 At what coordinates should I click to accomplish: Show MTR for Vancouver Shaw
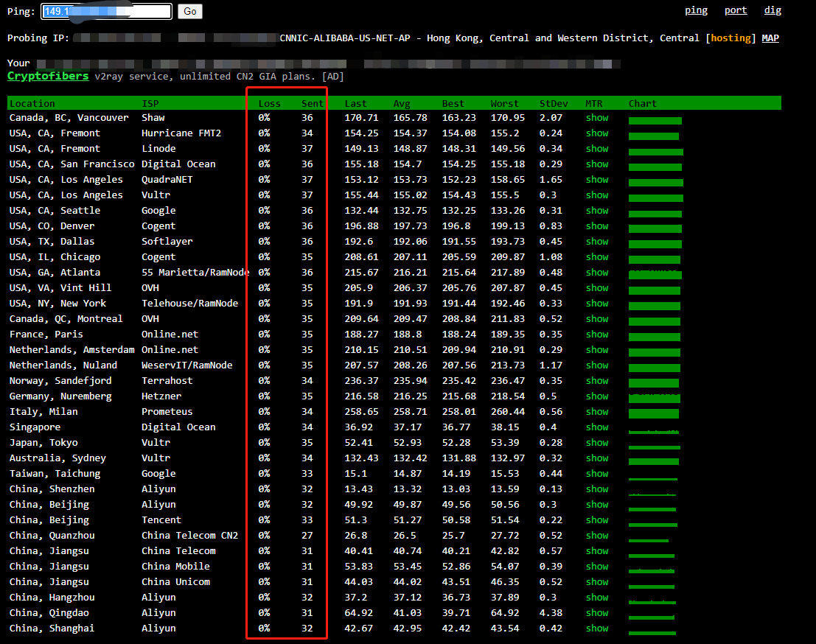[x=597, y=118]
